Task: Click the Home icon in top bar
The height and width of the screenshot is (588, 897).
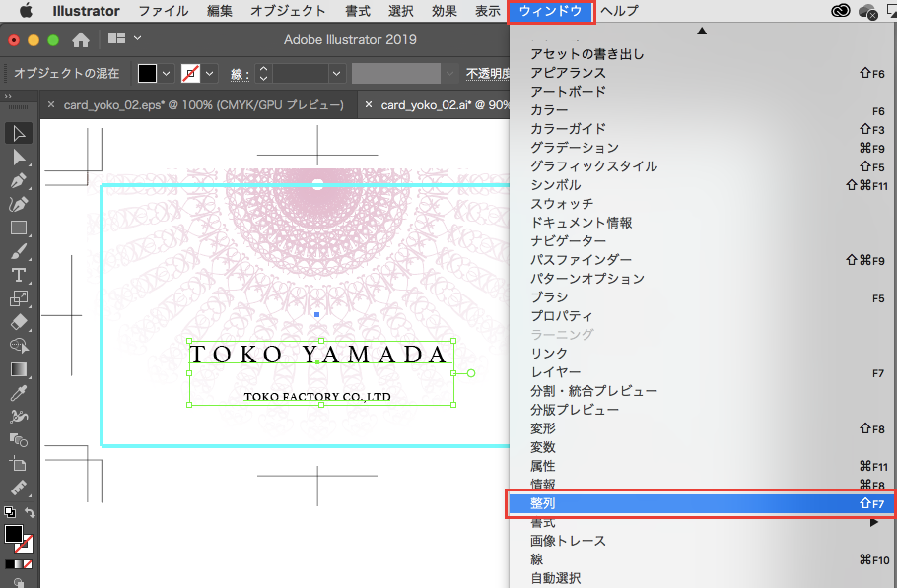Action: (81, 40)
